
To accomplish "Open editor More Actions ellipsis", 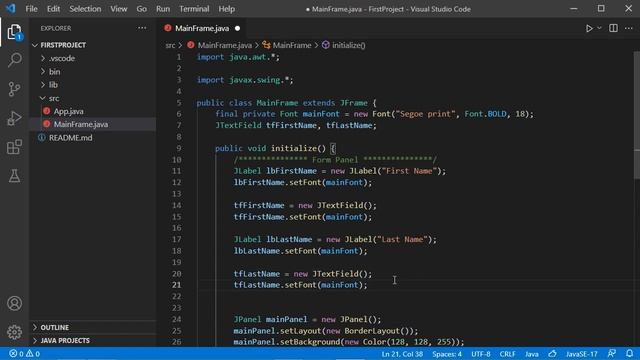I will (x=629, y=28).
